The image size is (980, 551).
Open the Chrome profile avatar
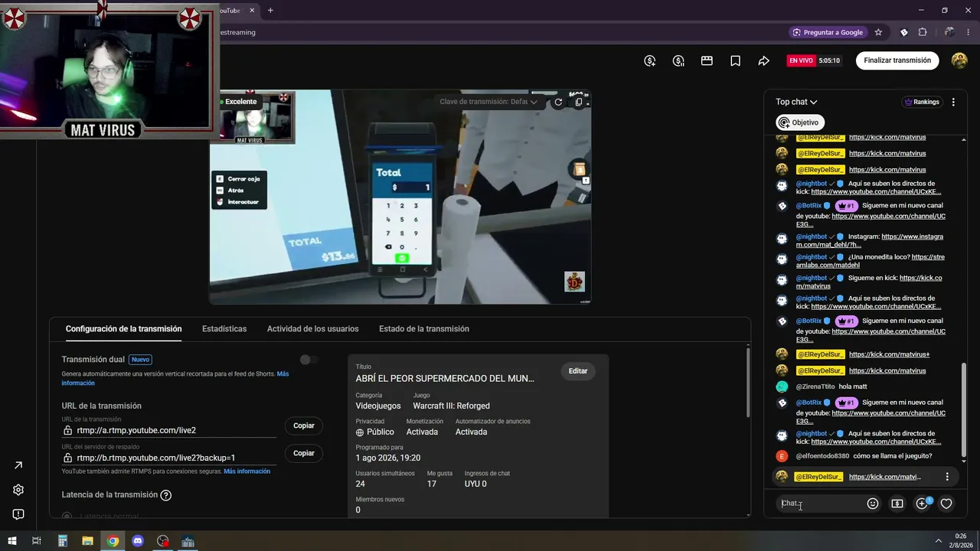(949, 32)
